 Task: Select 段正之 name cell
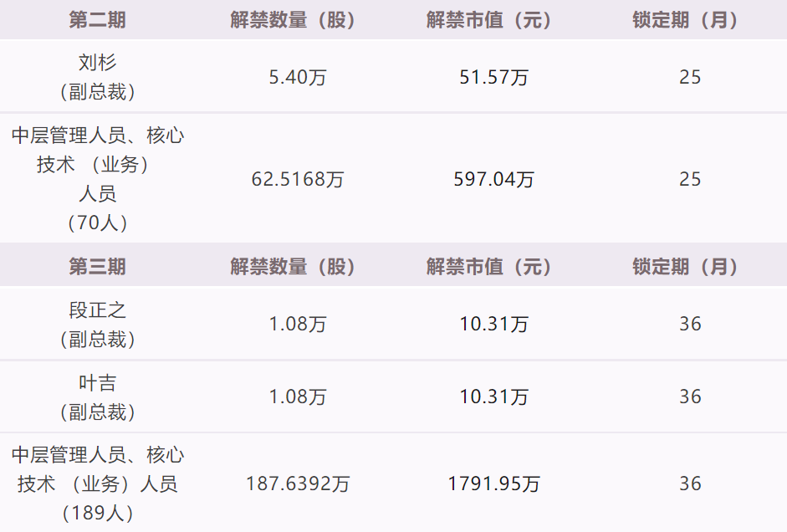click(97, 309)
